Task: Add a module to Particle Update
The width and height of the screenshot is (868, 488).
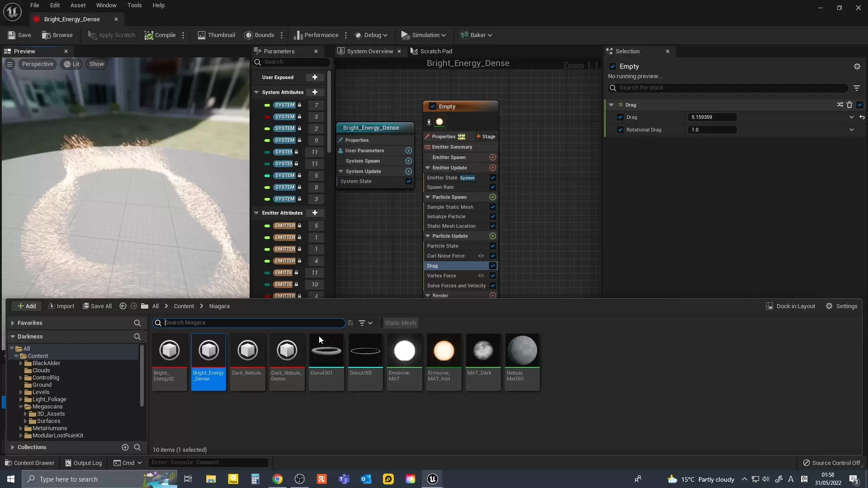Action: coord(493,236)
